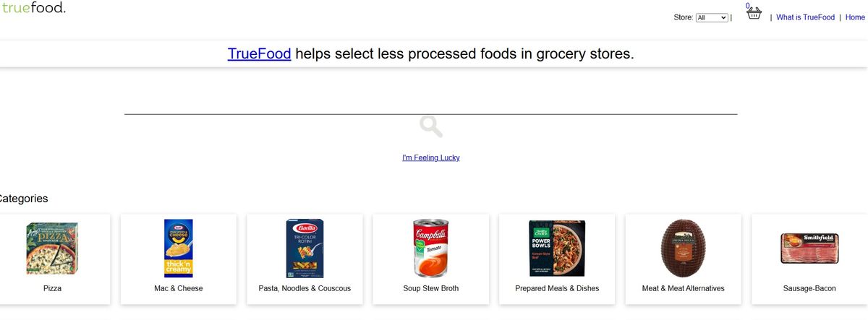Open the Campbell's soup can image
Screen dimensions: 868x320
point(431,248)
